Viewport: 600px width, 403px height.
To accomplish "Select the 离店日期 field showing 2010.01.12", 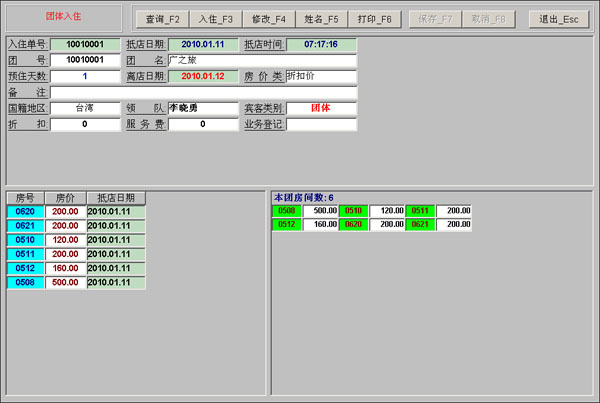I will point(203,76).
